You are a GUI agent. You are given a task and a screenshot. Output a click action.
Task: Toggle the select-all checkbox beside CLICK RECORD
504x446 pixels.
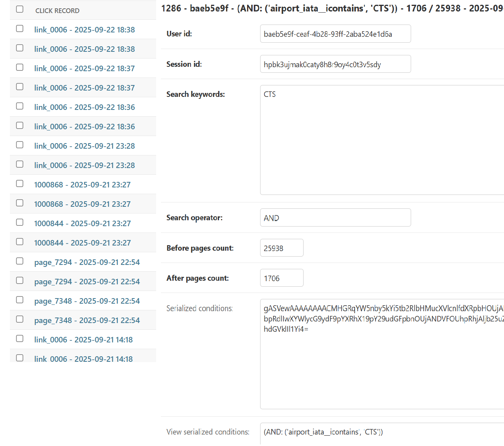[x=20, y=9]
